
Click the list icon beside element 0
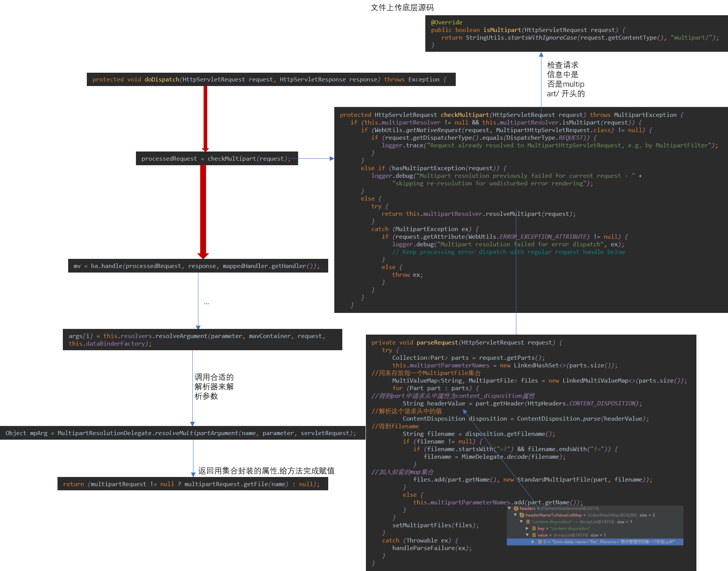(x=540, y=542)
